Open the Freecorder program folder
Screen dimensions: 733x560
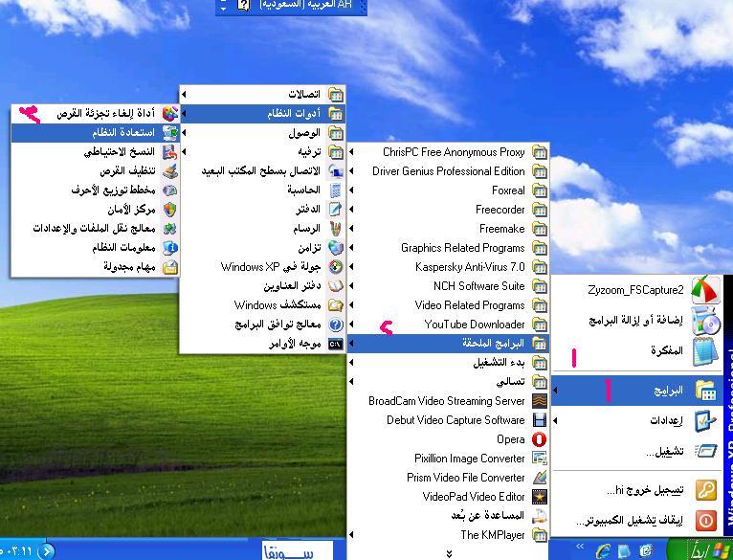coord(448,209)
